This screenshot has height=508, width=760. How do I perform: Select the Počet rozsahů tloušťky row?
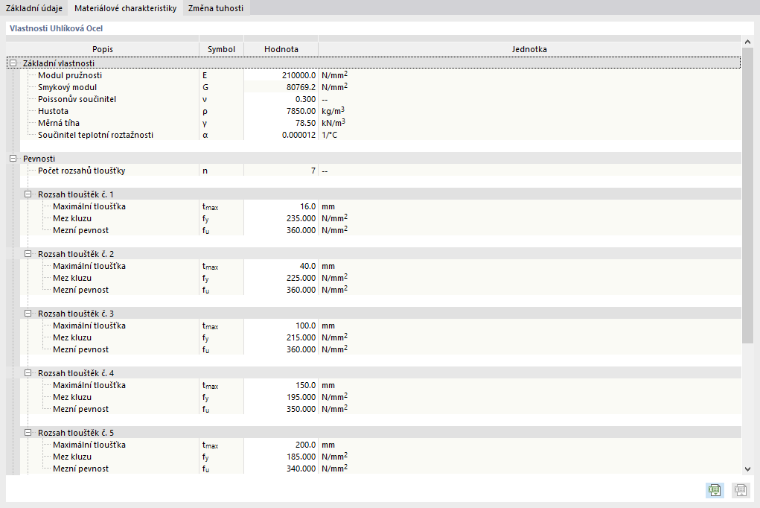point(81,171)
